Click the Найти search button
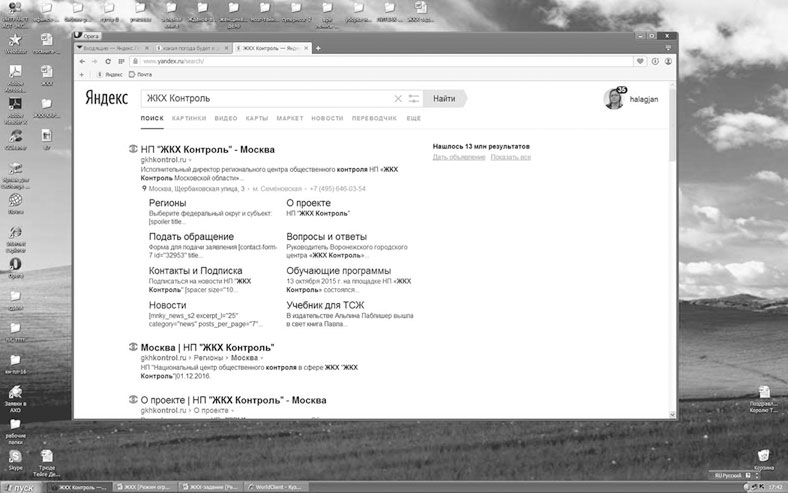Viewport: 788px width, 493px height. click(445, 98)
